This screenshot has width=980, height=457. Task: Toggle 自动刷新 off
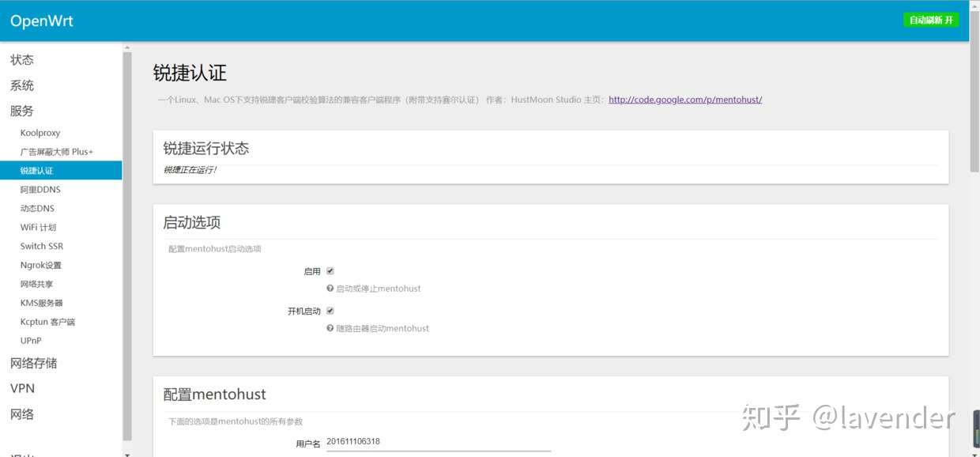[930, 19]
